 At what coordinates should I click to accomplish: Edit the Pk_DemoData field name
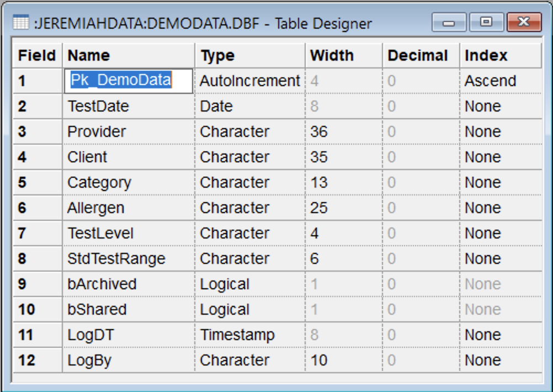pyautogui.click(x=129, y=81)
